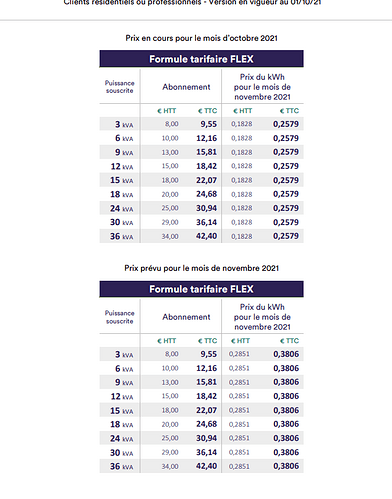Image resolution: width=392 pixels, height=499 pixels.
Task: Click the heading Prix prévu pour novembre 2021
Action: point(201,268)
